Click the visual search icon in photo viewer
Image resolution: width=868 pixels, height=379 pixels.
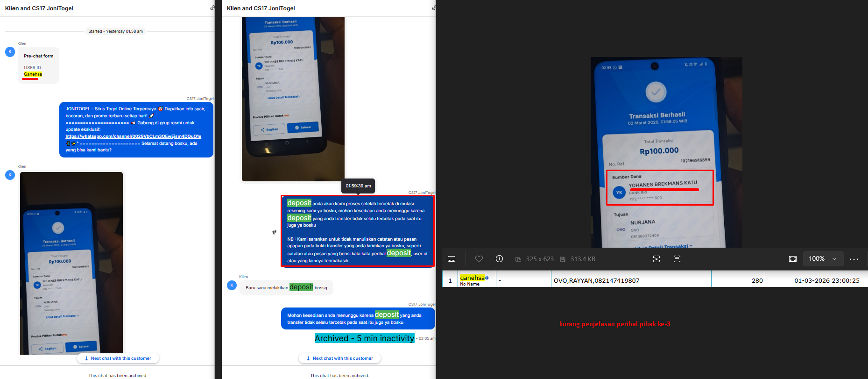click(x=656, y=259)
